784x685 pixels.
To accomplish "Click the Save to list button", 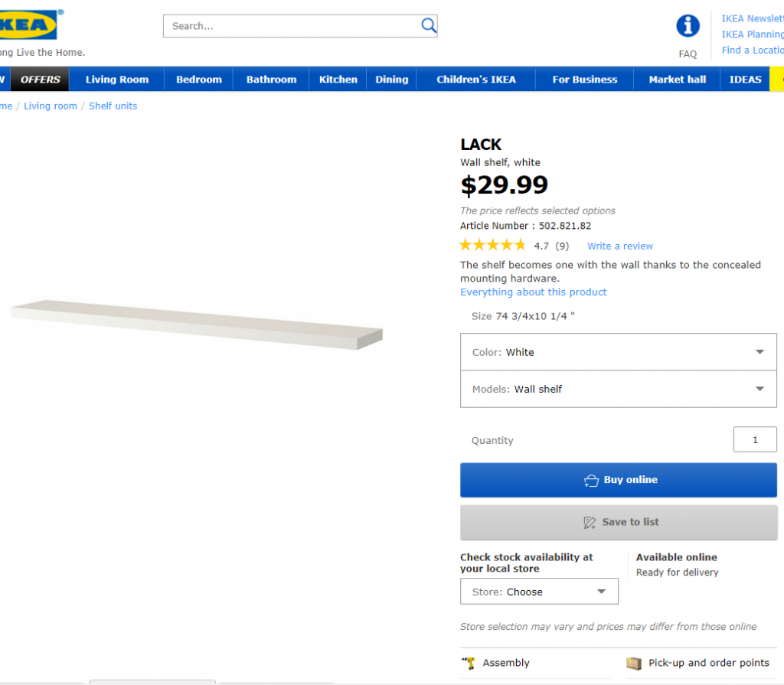I will [618, 522].
